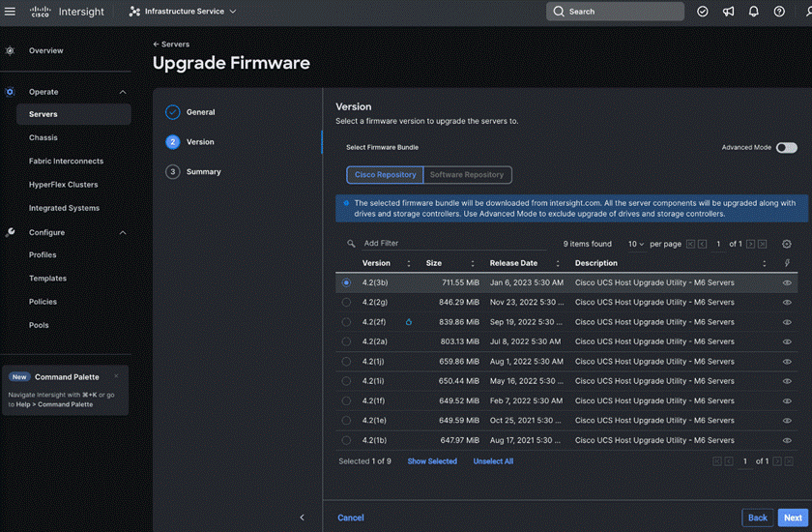Select the 4.2(3b) firmware radio button
Screen dimensions: 812x532
[346, 282]
